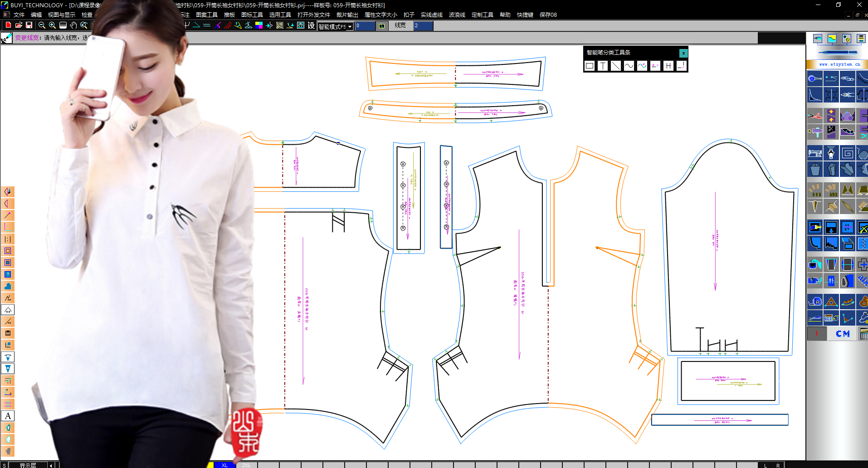Click the 保存08 menu item

pos(548,15)
